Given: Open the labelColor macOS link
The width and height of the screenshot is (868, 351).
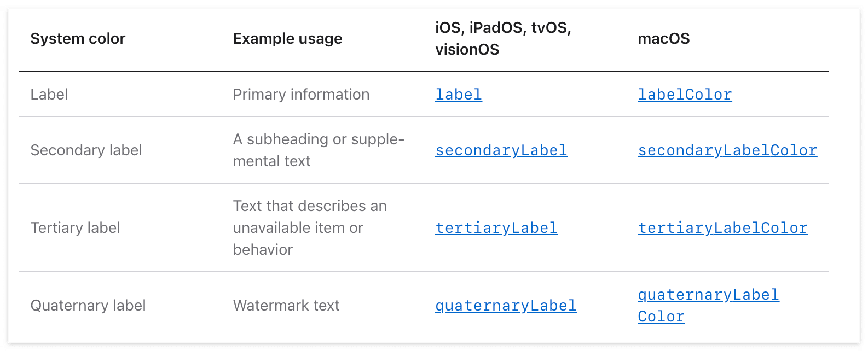Looking at the screenshot, I should 685,95.
